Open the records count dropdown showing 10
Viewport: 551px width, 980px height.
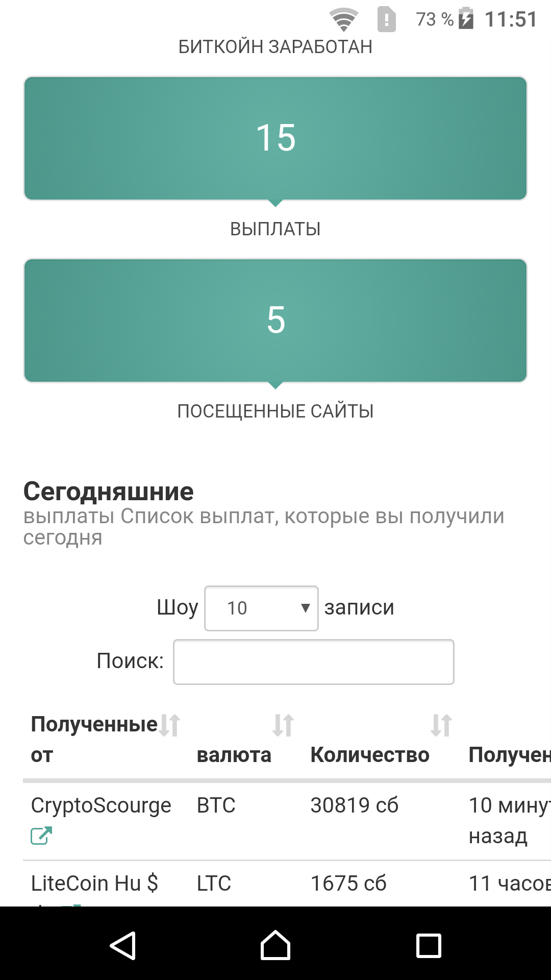(261, 608)
